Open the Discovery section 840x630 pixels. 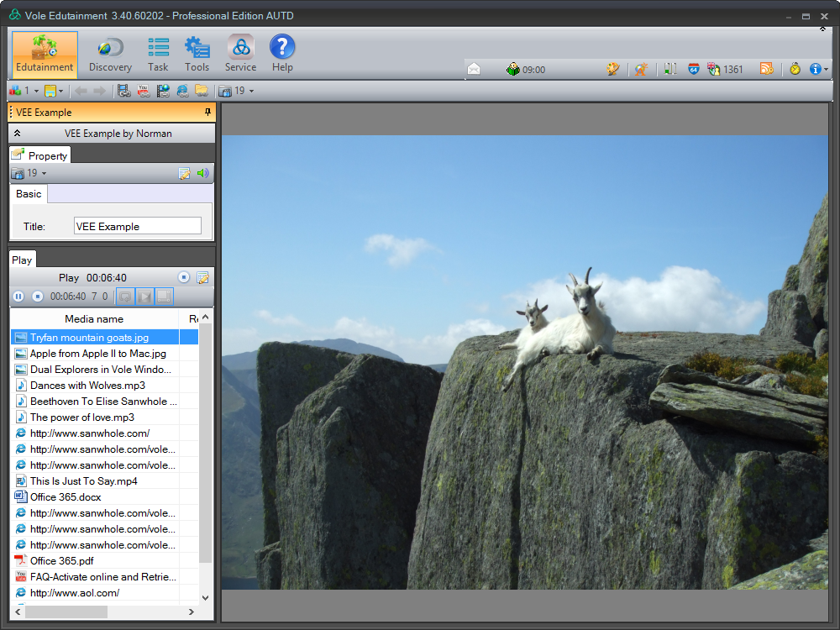coord(109,53)
